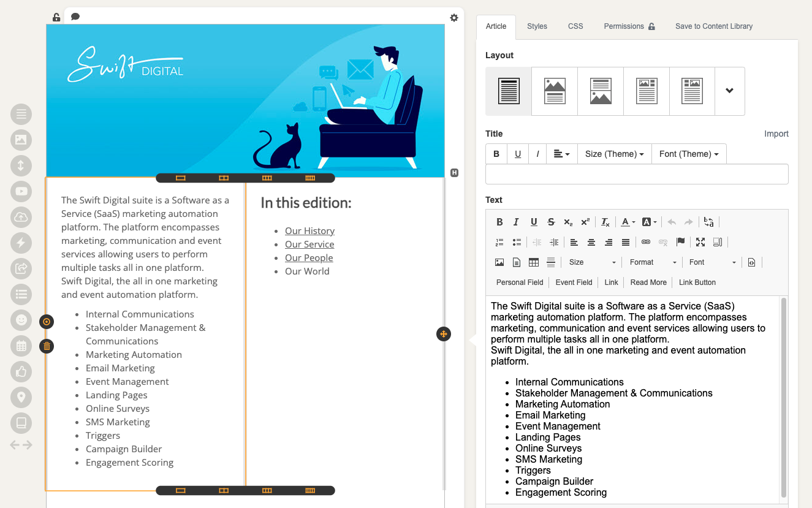Apply strikethrough in the Text editor
The image size is (812, 508).
[x=551, y=222]
